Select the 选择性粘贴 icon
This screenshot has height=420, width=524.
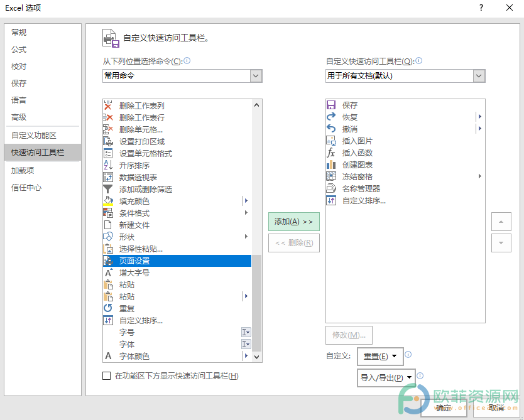coord(108,249)
